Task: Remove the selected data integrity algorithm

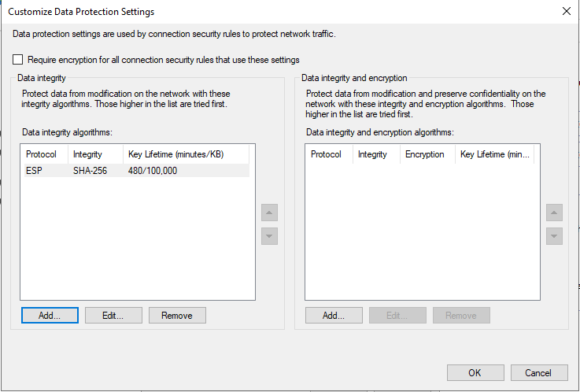Action: [177, 315]
